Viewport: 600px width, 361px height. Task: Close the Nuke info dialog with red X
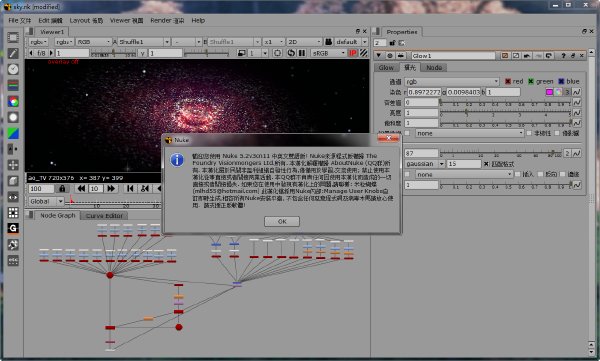(x=388, y=138)
